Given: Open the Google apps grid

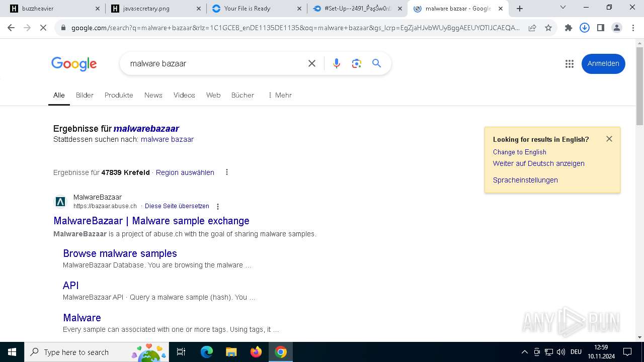Looking at the screenshot, I should 570,64.
